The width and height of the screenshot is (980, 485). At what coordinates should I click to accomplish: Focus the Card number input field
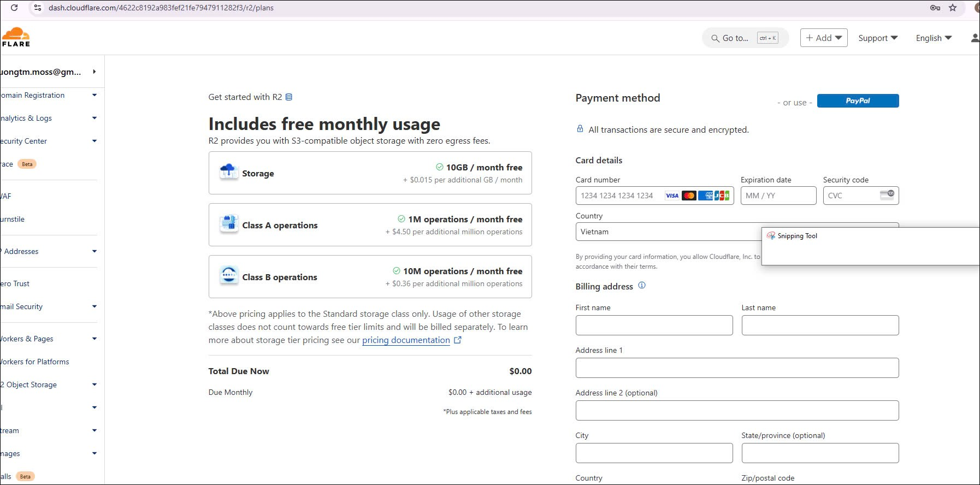(620, 196)
